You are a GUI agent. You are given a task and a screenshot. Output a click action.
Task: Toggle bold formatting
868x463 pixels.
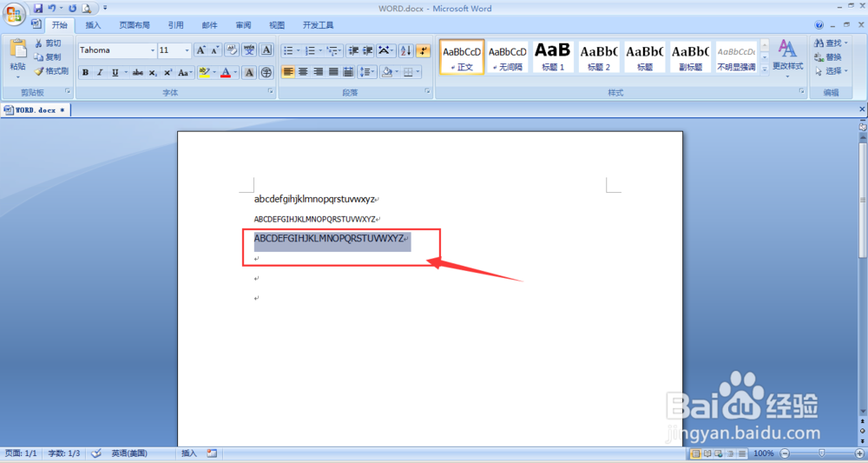(x=85, y=73)
